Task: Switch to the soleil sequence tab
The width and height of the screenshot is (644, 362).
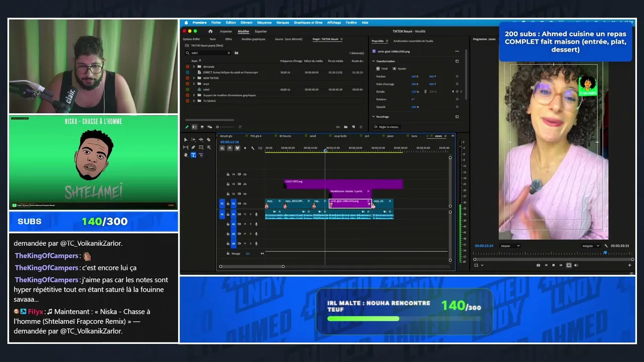Action: pos(313,136)
